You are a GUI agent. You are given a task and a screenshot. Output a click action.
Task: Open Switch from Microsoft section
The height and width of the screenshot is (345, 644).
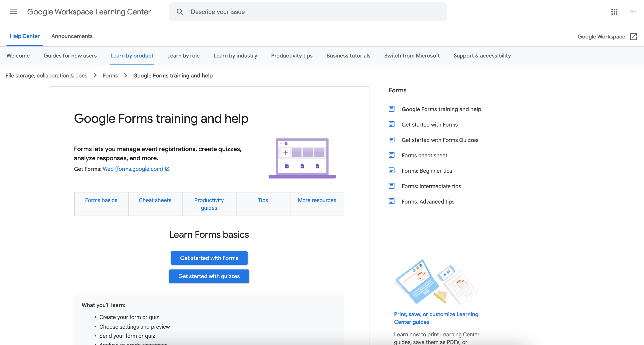412,56
